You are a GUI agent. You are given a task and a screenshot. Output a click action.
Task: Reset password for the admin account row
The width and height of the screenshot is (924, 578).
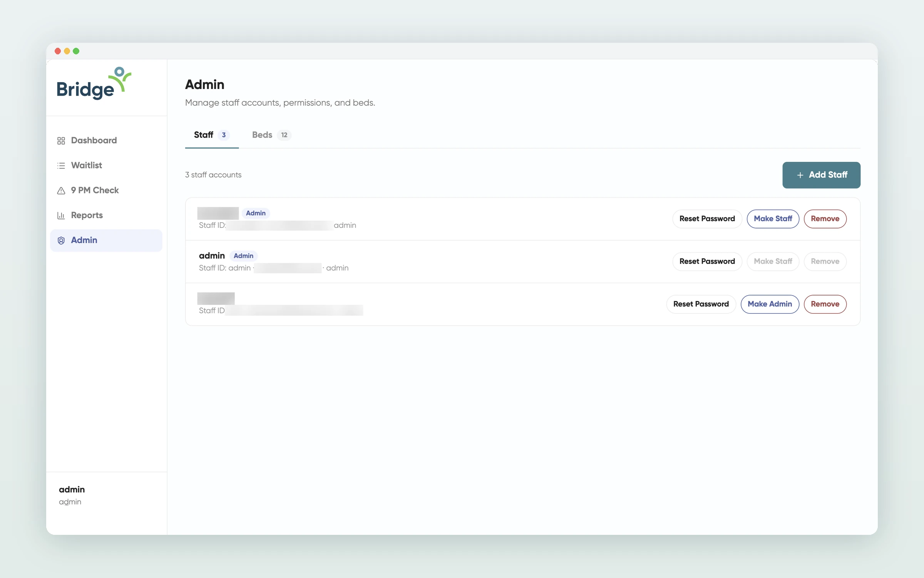coord(707,262)
